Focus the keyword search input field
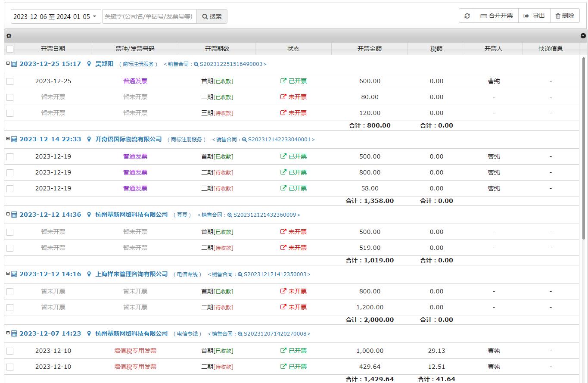Screen dimensions: 588x383 tap(149, 16)
